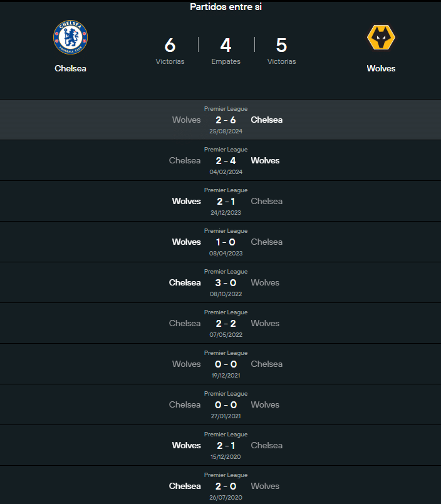Viewport: 441px width, 504px height.
Task: Open the Chelsea 2-4 Wolves match from 04/02/2024
Action: point(226,160)
